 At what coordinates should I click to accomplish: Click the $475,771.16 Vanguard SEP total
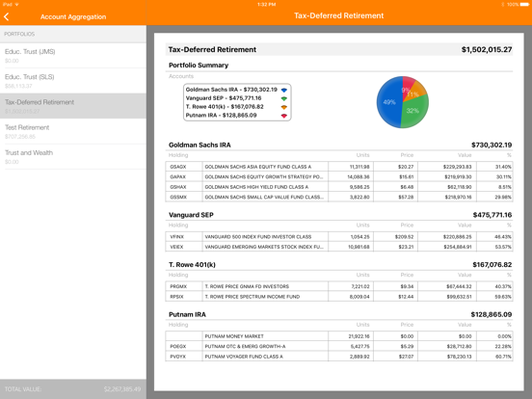click(492, 215)
